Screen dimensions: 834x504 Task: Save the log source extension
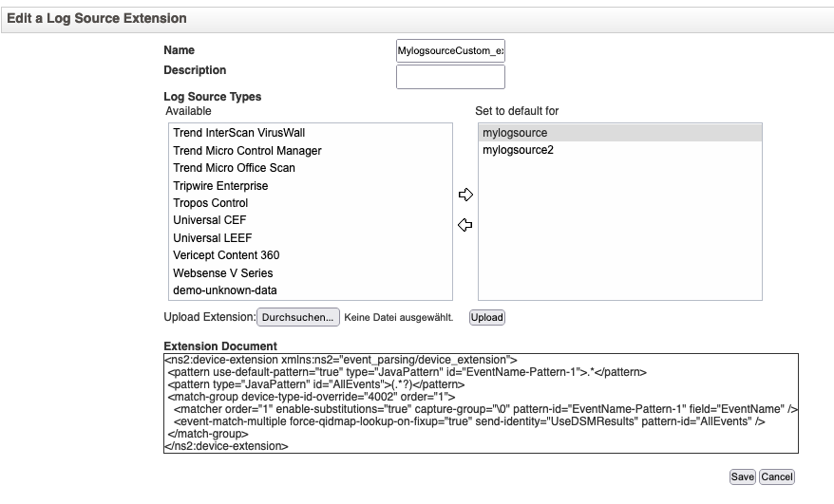click(742, 476)
